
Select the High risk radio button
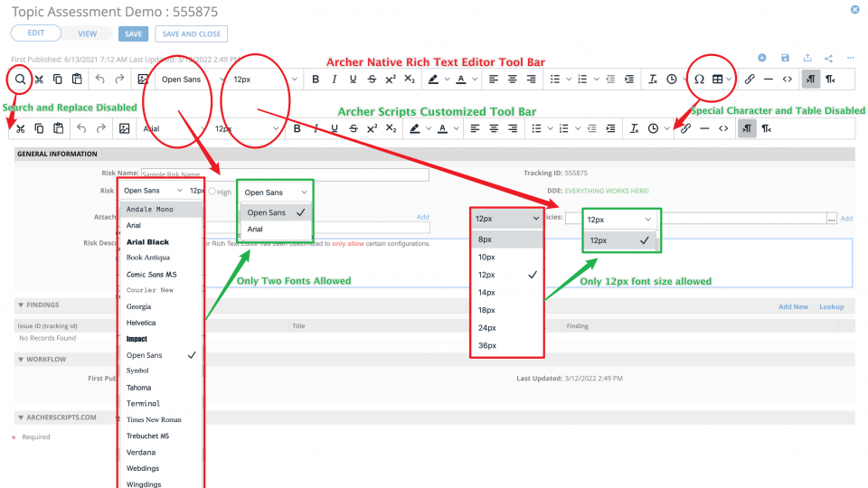coord(212,192)
